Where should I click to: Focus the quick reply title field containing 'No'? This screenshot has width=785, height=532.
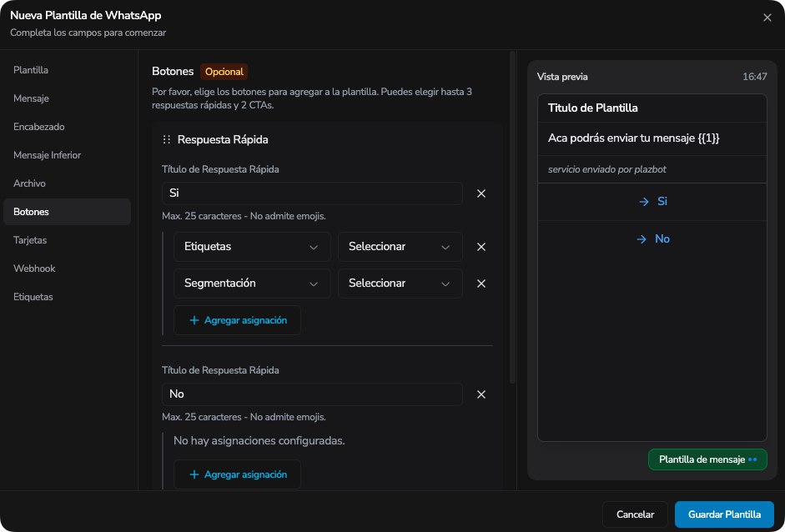(312, 394)
